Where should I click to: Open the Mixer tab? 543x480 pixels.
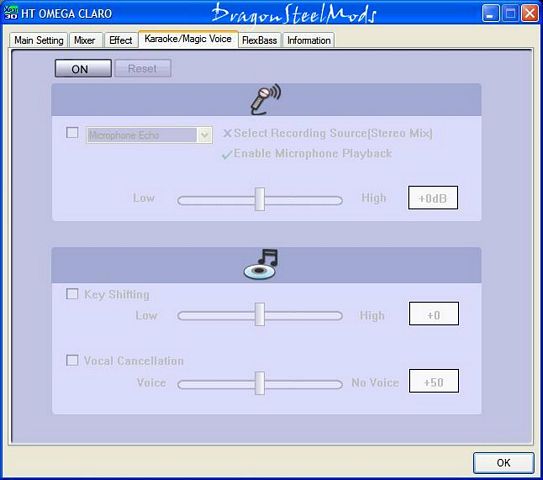pyautogui.click(x=85, y=40)
